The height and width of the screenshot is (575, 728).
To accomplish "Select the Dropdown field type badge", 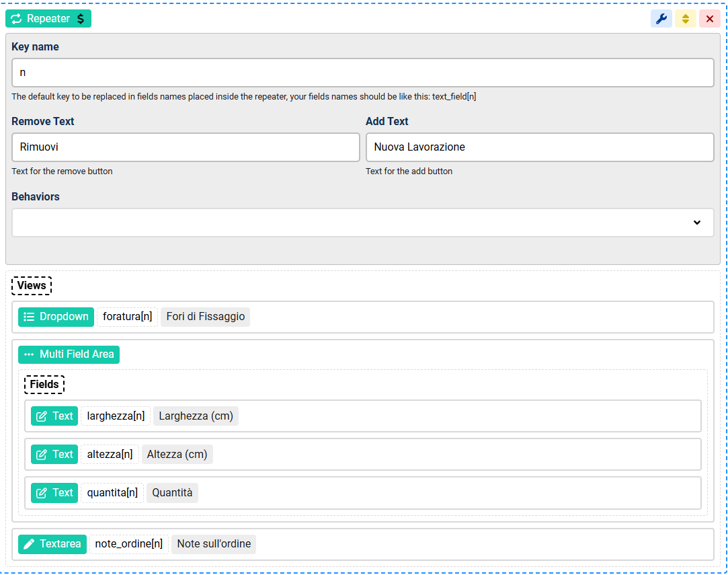I will pos(56,317).
